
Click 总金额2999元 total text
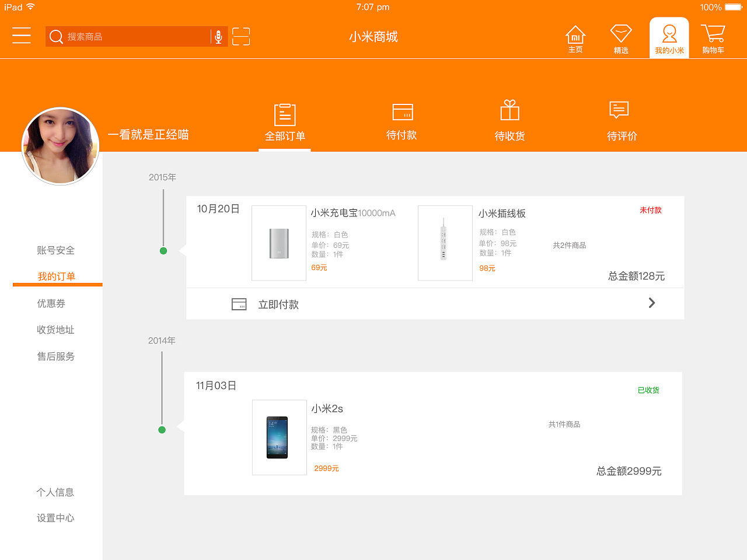(x=629, y=471)
